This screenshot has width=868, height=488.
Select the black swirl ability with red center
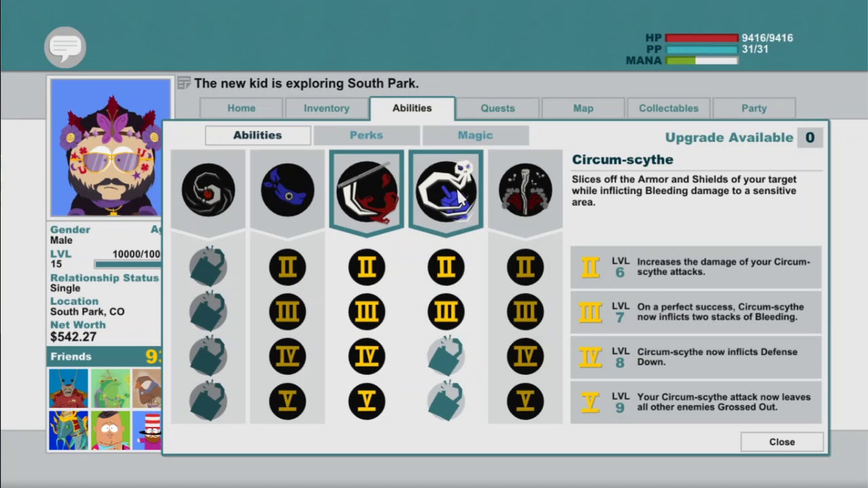click(208, 190)
